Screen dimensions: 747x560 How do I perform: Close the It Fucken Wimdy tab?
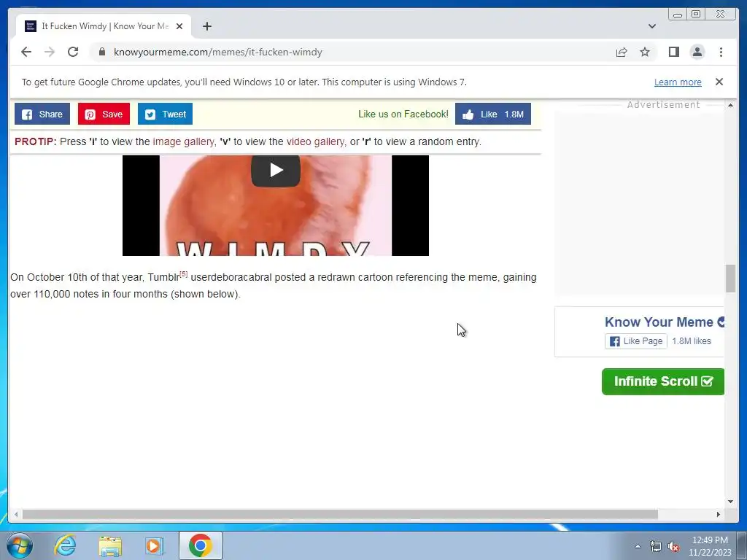(x=179, y=26)
